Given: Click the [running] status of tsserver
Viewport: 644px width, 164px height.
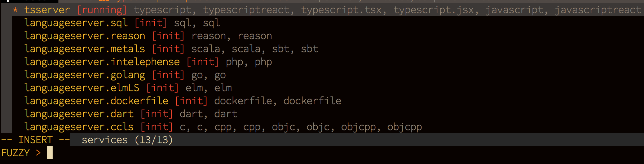Looking at the screenshot, I should point(102,10).
